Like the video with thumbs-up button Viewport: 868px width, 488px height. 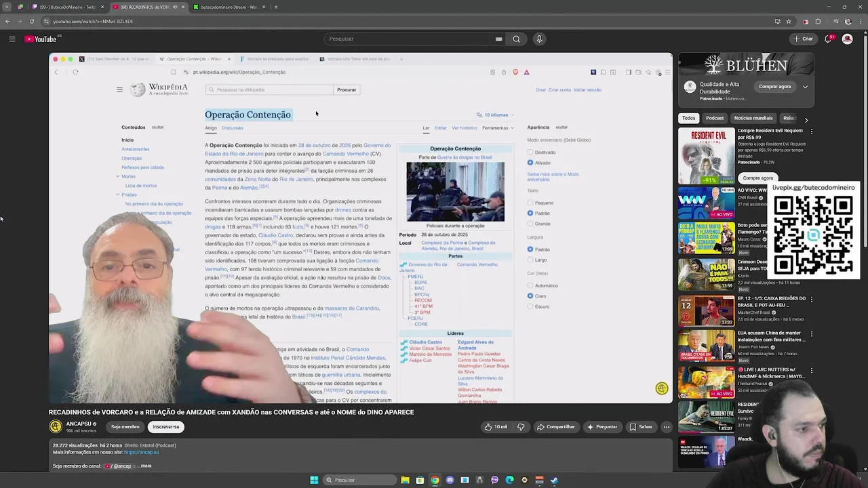tap(496, 427)
